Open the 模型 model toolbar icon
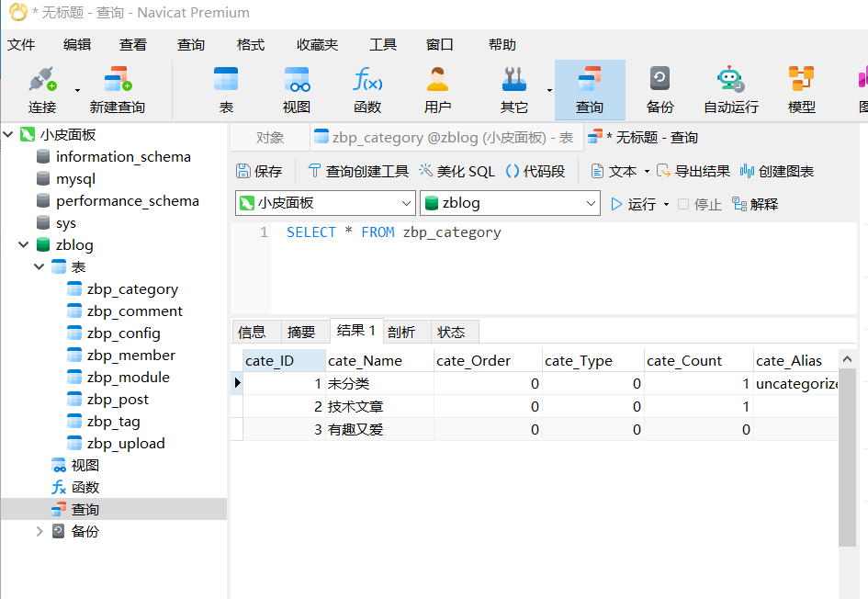This screenshot has height=599, width=868. pyautogui.click(x=801, y=90)
